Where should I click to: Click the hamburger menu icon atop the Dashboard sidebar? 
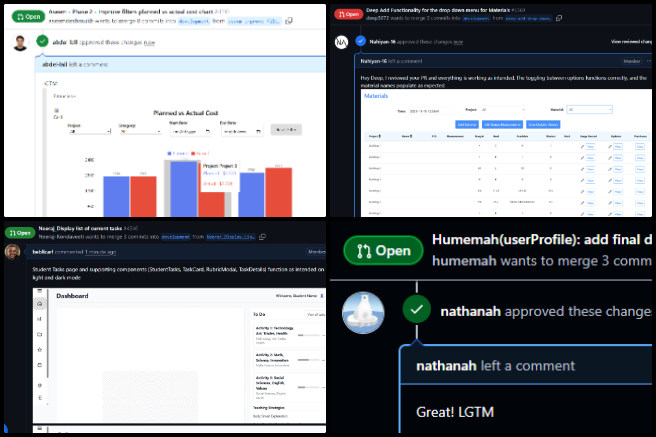click(40, 291)
